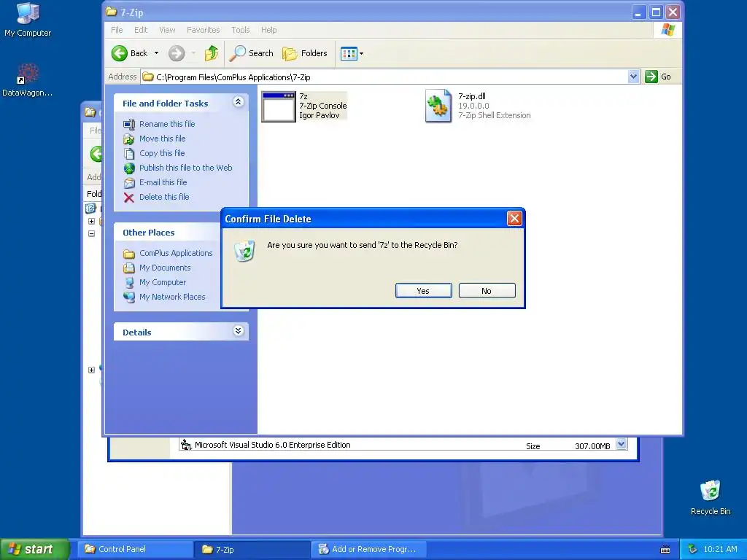Click the 10:21 AM clock
The width and height of the screenshot is (747, 560).
point(720,549)
